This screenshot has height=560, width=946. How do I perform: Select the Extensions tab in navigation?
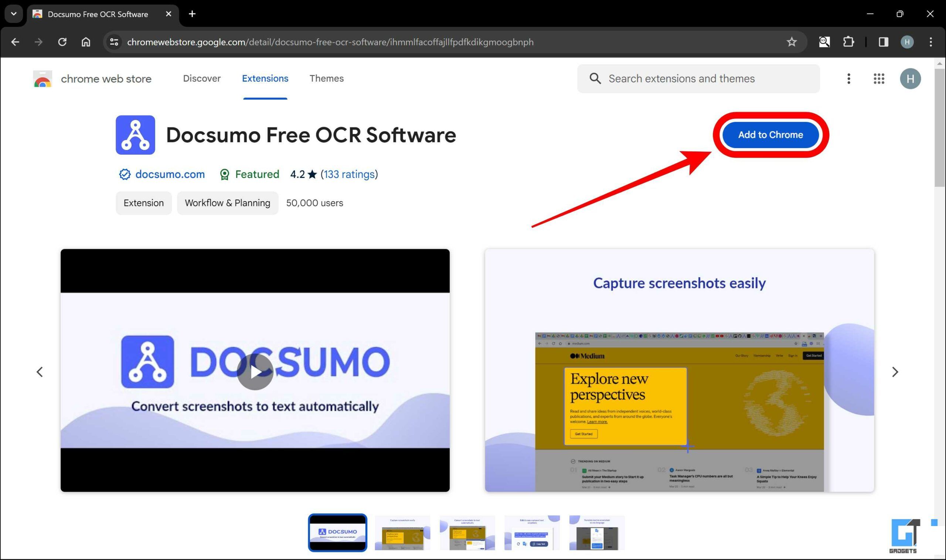(266, 79)
